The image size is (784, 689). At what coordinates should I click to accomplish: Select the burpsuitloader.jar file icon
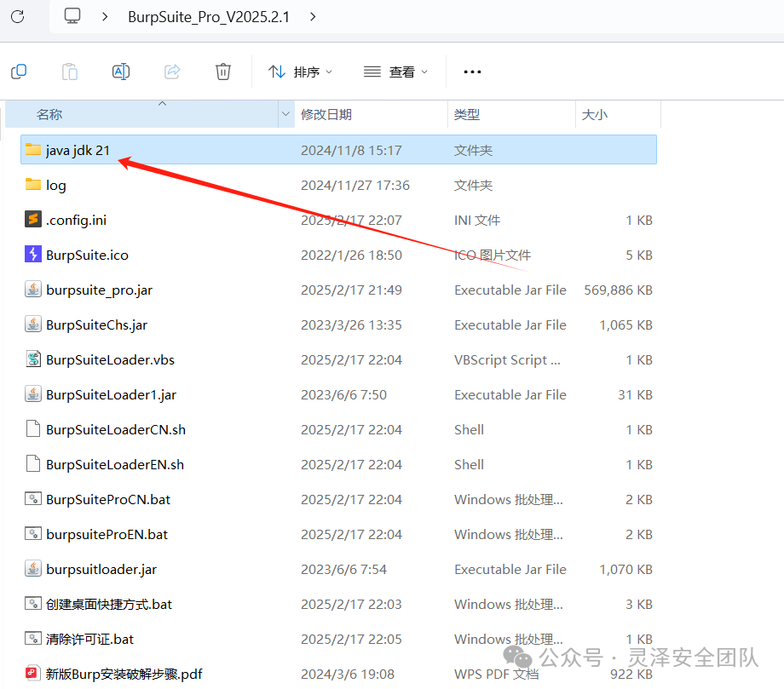(x=33, y=568)
